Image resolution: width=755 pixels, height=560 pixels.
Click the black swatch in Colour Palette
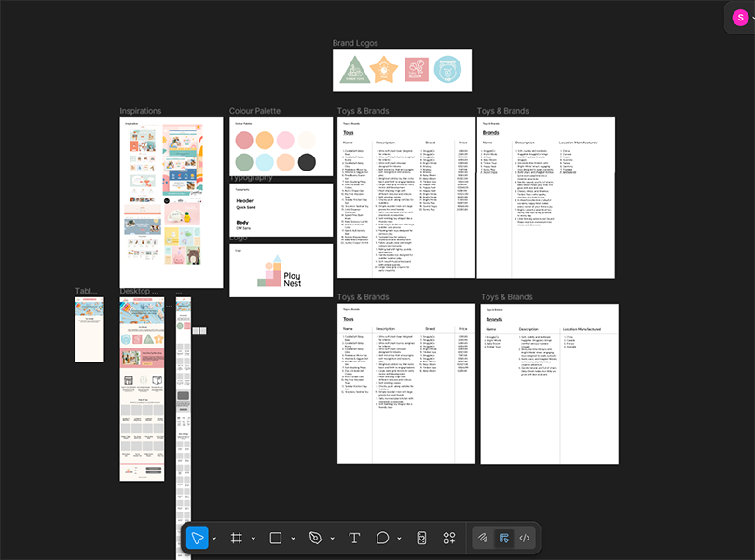(307, 163)
